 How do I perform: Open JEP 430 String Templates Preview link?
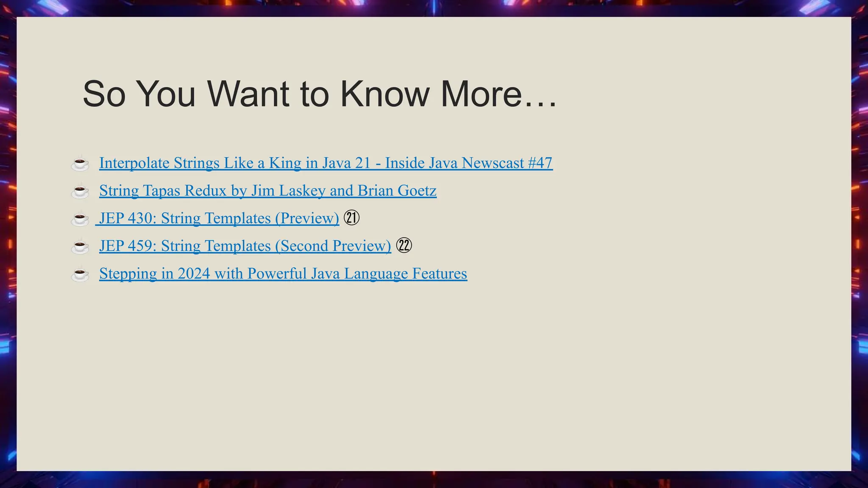[x=218, y=218]
